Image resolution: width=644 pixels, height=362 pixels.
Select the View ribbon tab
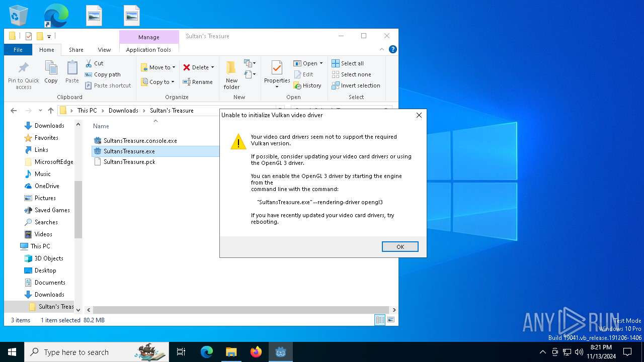click(x=104, y=50)
